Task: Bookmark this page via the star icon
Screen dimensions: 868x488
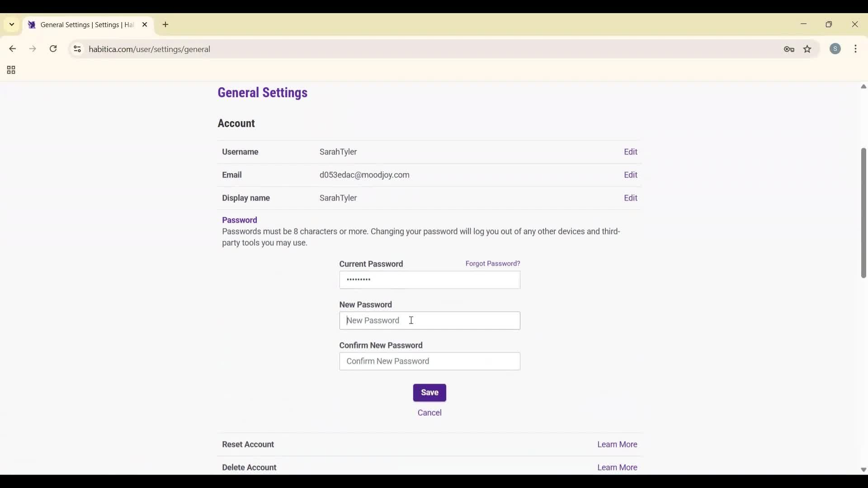Action: [808, 49]
